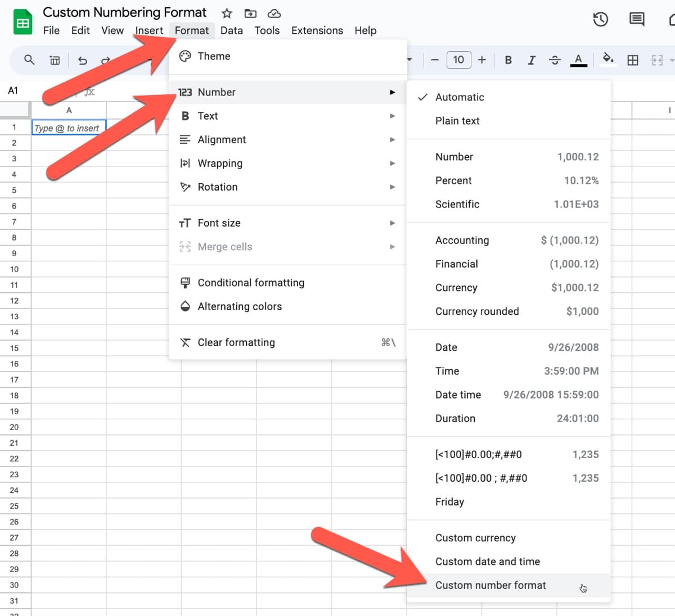Open the Extensions menu
Image resolution: width=675 pixels, height=616 pixels.
point(317,30)
